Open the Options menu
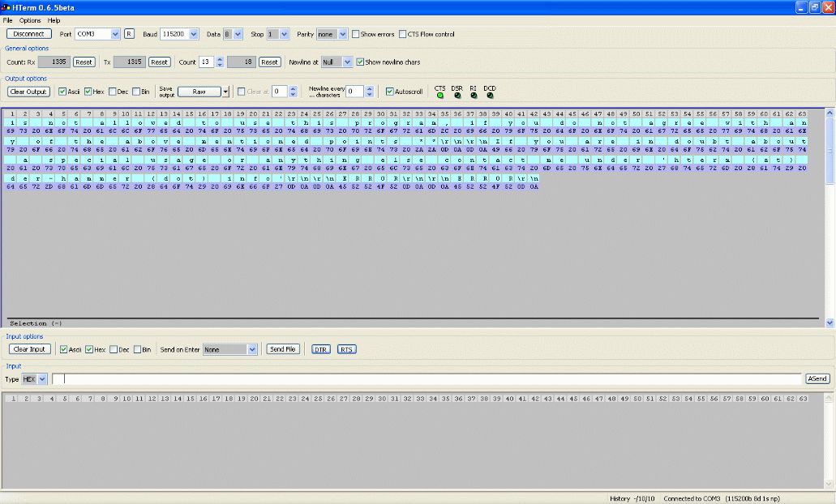 point(30,20)
